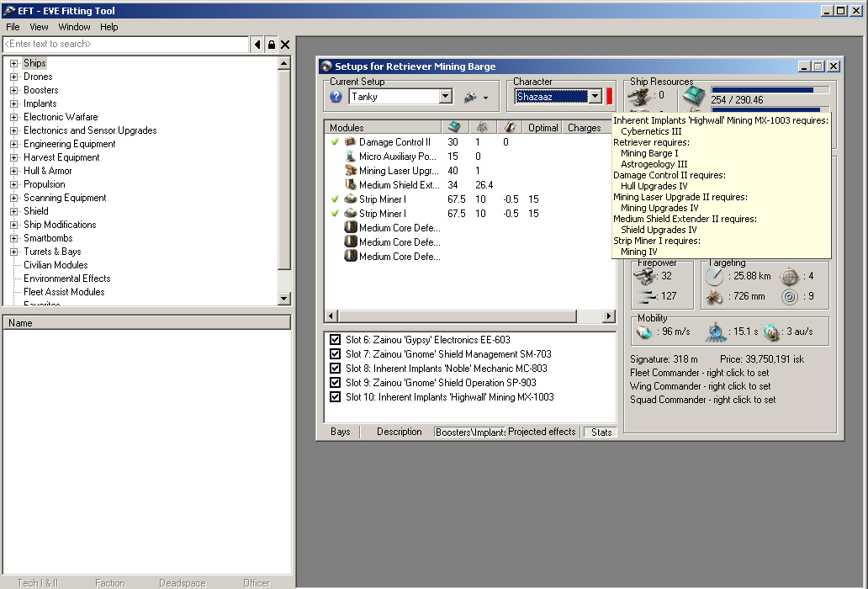Open the ship setup actions icon

click(470, 98)
